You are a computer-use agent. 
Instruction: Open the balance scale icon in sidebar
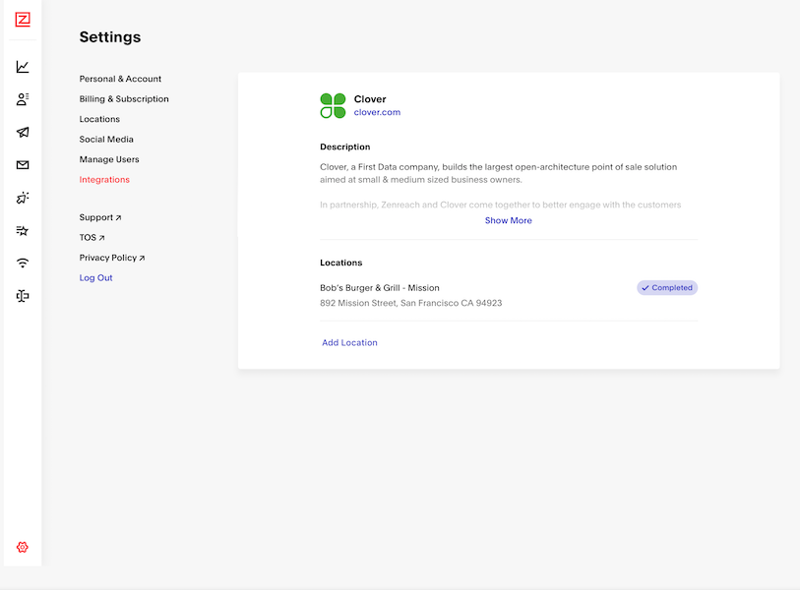(x=22, y=296)
